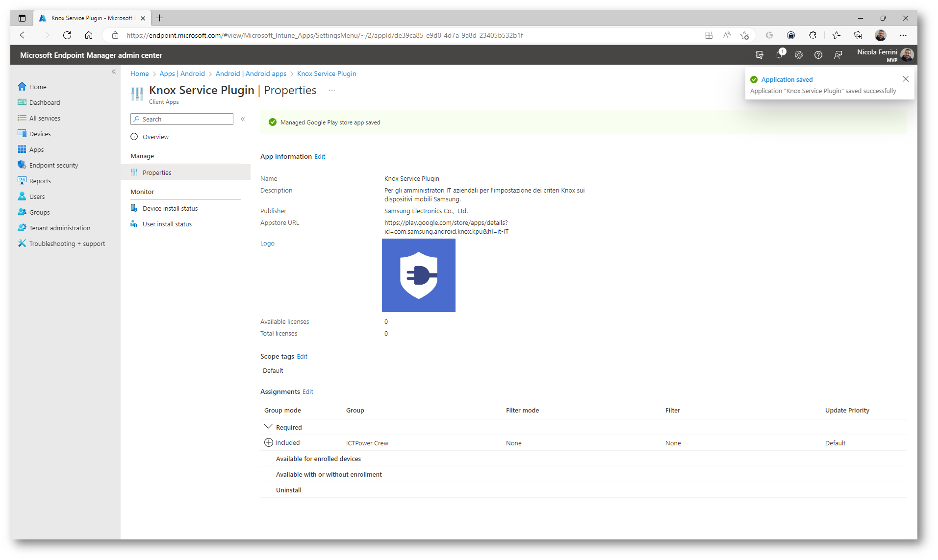Screen dimensions: 938x560
Task: Open the Nicola Ferrini account menu
Action: click(x=886, y=55)
